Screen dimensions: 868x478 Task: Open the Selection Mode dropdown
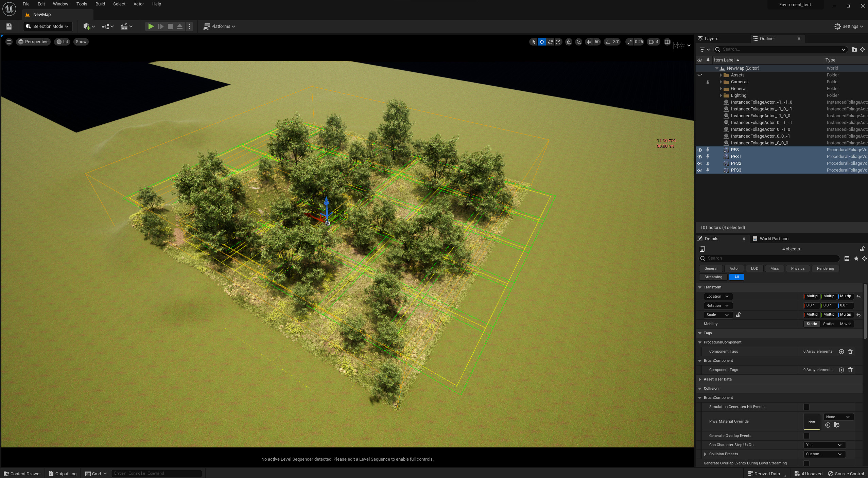48,26
